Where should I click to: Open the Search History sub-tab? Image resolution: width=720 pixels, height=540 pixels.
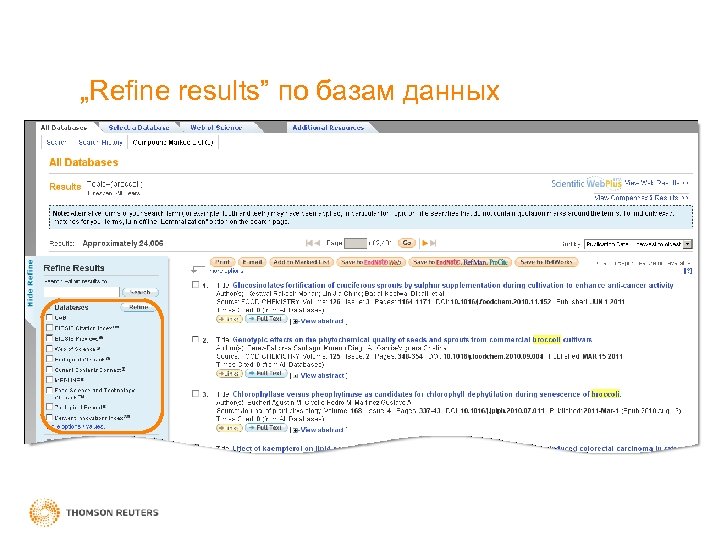(100, 142)
